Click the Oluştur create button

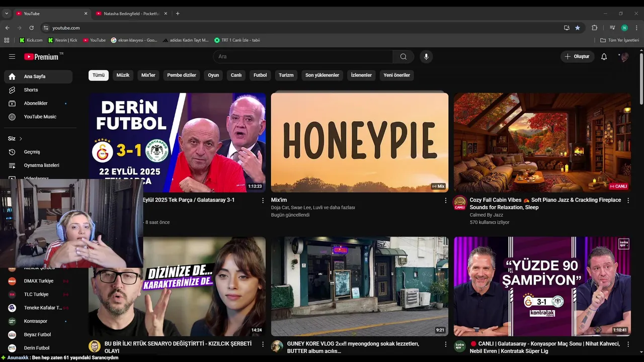[577, 56]
